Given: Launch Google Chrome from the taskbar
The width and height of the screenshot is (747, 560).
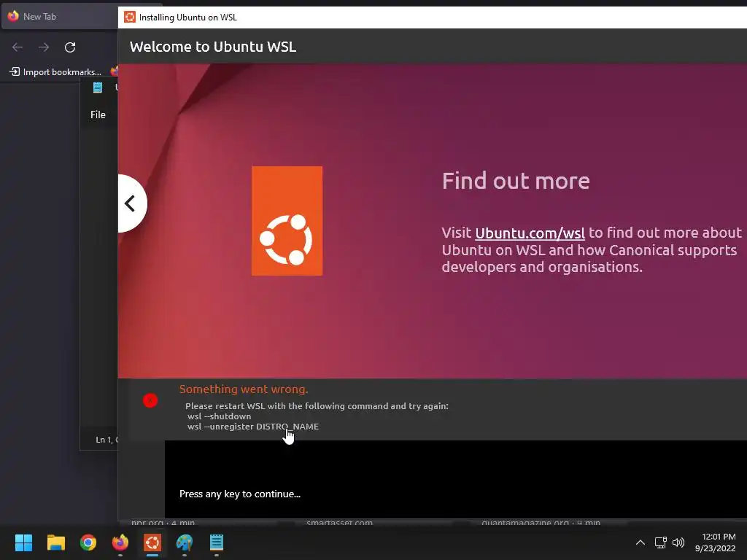Looking at the screenshot, I should tap(88, 542).
